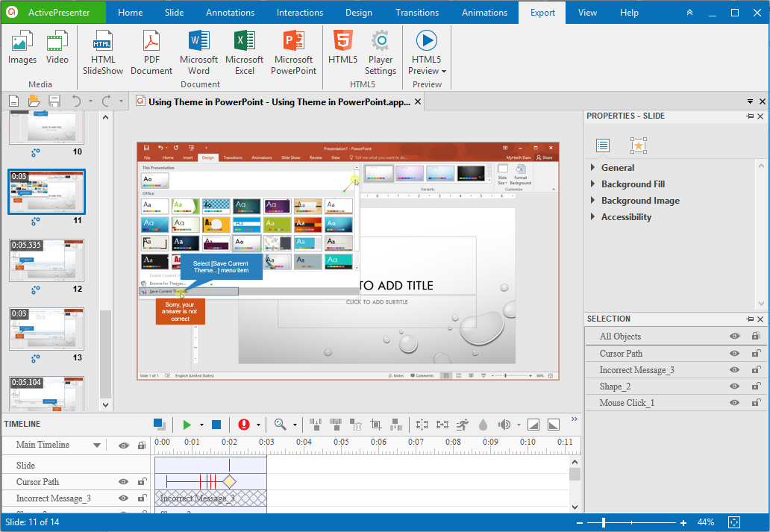Click the timeline zoom magnifier
This screenshot has width=770, height=532.
tap(281, 425)
